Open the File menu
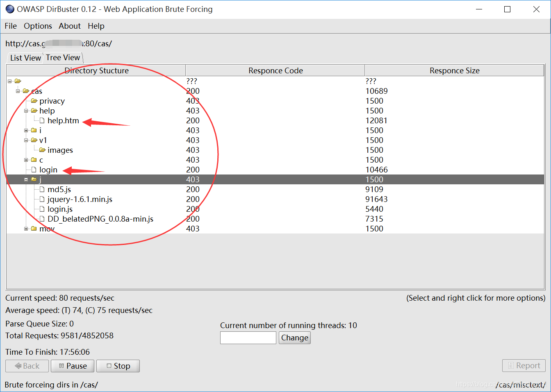This screenshot has width=551, height=392. pyautogui.click(x=11, y=26)
